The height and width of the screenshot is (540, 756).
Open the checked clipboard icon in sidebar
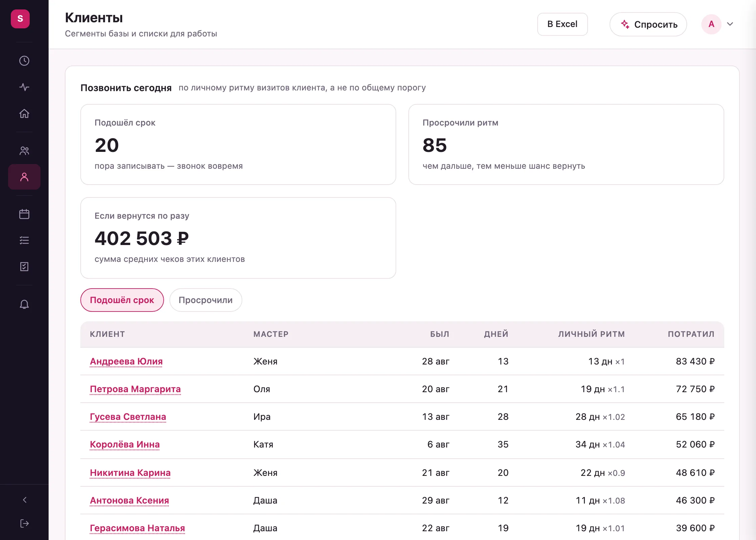(x=24, y=267)
